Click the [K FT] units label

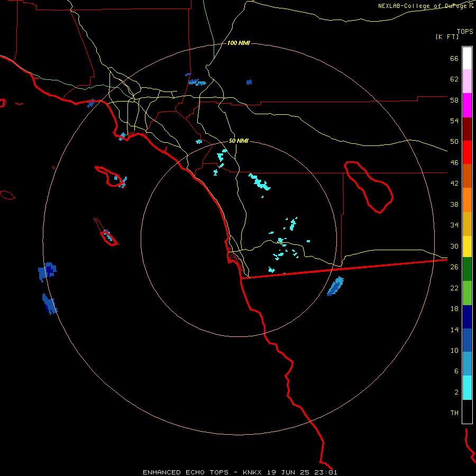(447, 37)
